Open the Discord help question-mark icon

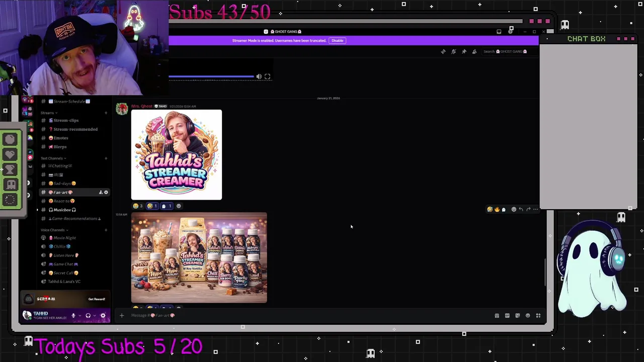point(510,32)
